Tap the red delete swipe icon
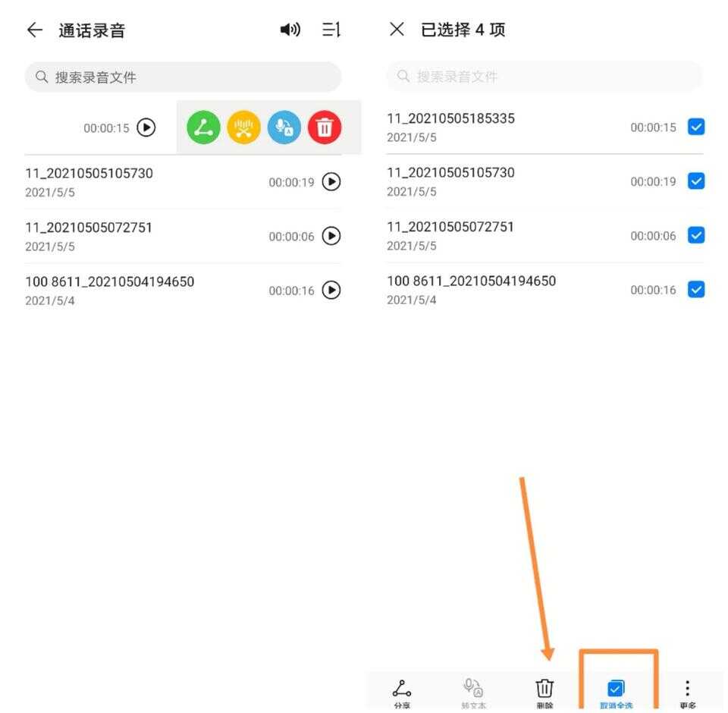This screenshot has height=713, width=728. tap(325, 127)
